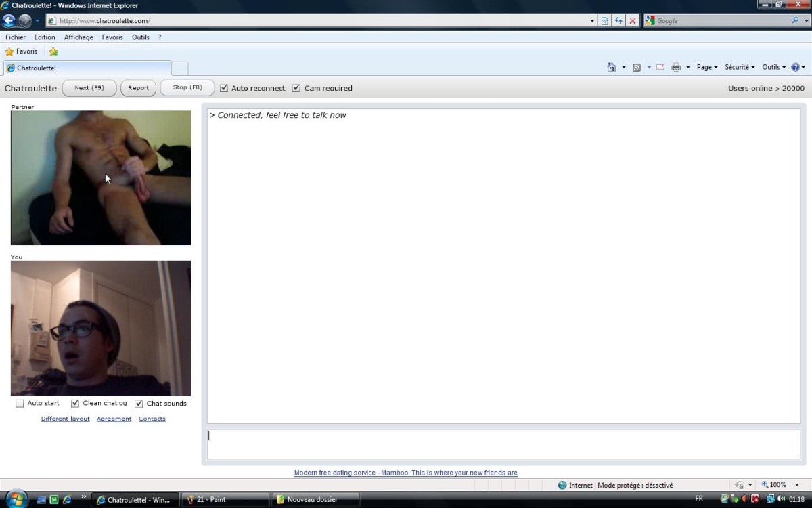This screenshot has width=812, height=508.
Task: Expand the address bar history dropdown arrow
Action: (x=592, y=21)
